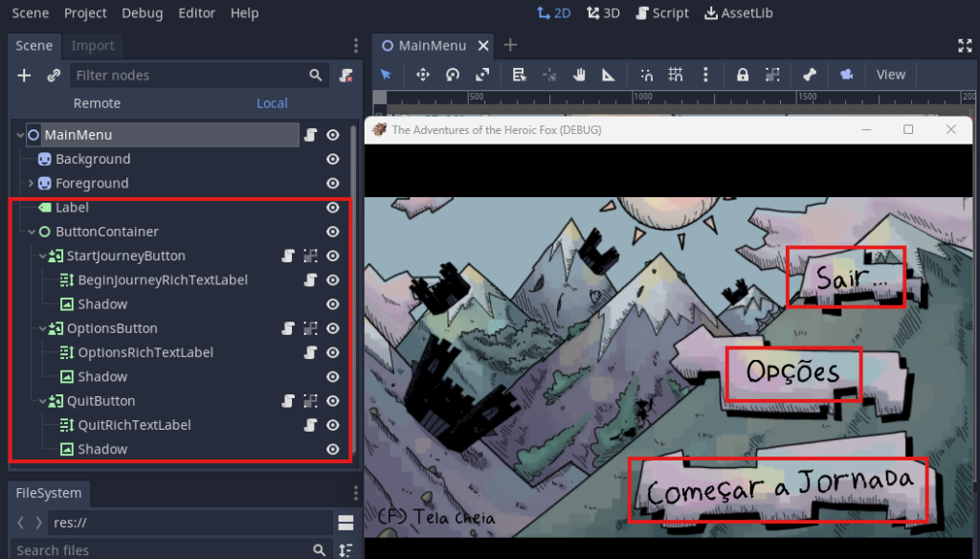Lock the selected node with the padlock icon

coord(743,75)
